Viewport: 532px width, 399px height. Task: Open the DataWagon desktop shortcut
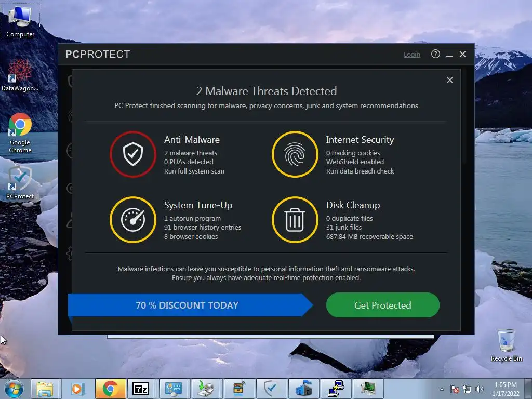tap(20, 75)
